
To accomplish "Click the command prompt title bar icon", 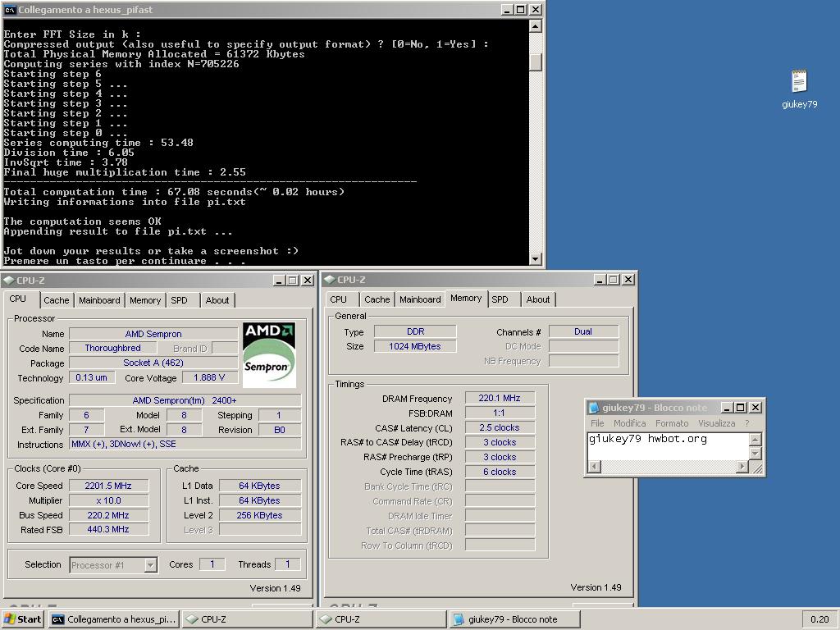I will [x=10, y=10].
